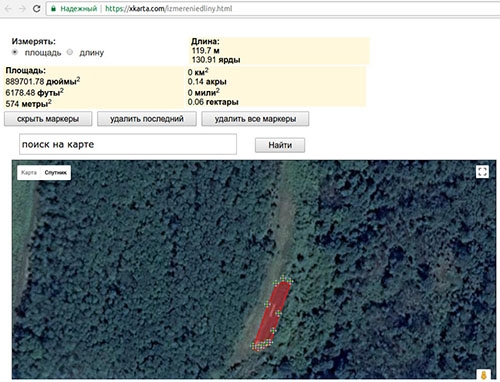
Task: Click the Надежный secure site label
Action: tap(78, 9)
